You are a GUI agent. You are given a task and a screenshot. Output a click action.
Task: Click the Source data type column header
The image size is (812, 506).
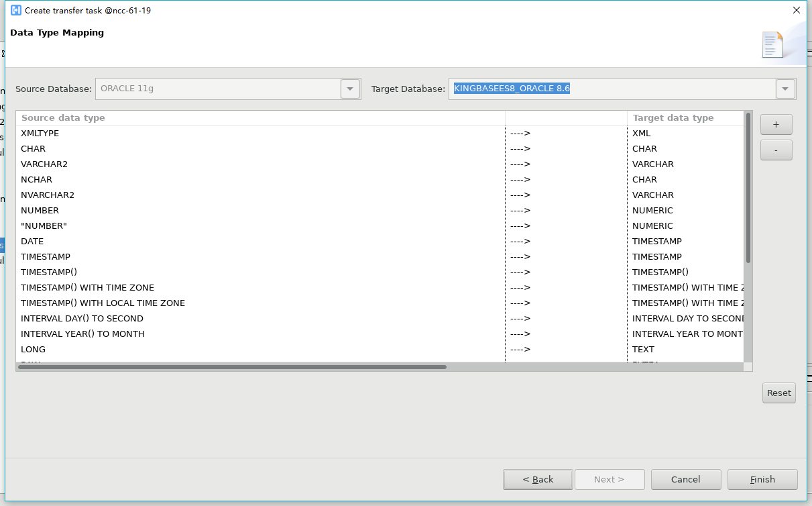[x=260, y=117]
